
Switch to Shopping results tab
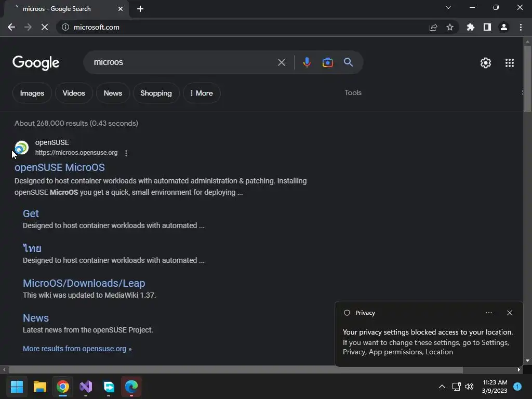pyautogui.click(x=156, y=93)
